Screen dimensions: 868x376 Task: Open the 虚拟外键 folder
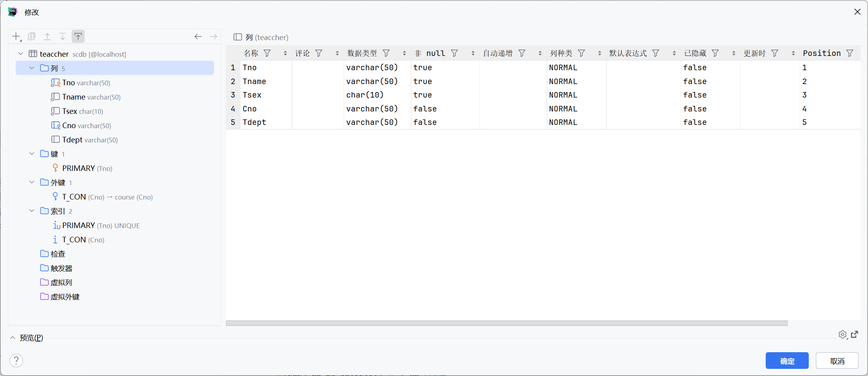tap(60, 297)
